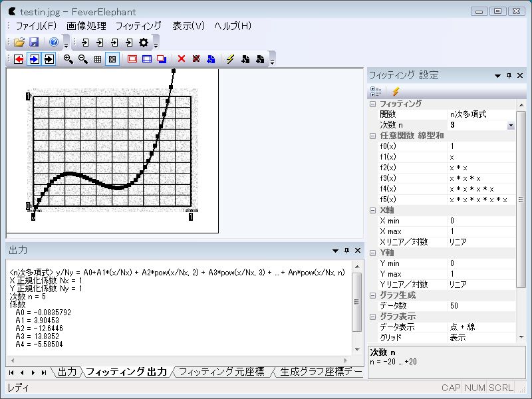Toggle the shaded square toolbar button

pos(112,59)
